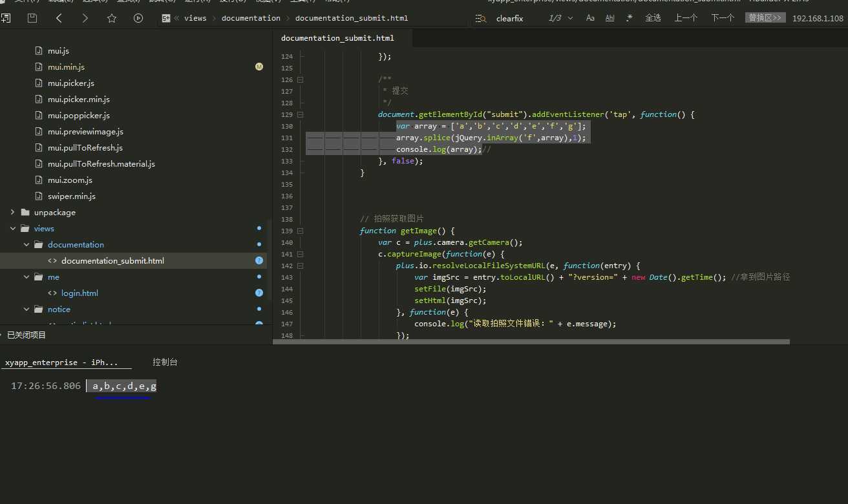Toggle case sensitive Aa search option
The image size is (848, 504).
[x=590, y=18]
